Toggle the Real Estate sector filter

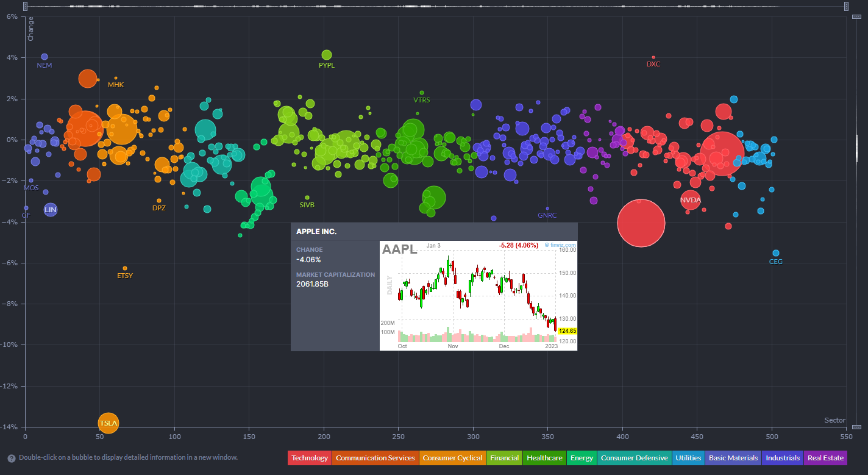click(x=825, y=458)
